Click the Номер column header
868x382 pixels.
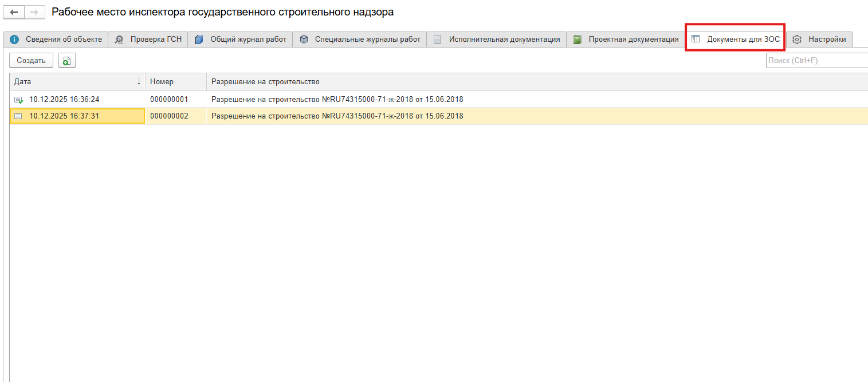(162, 82)
